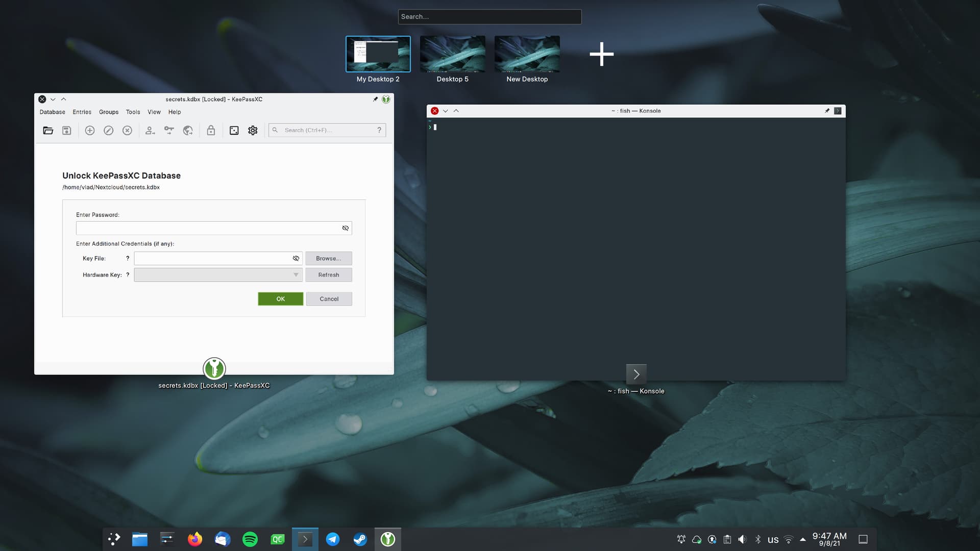Open the clipboard tray icon

click(x=727, y=539)
